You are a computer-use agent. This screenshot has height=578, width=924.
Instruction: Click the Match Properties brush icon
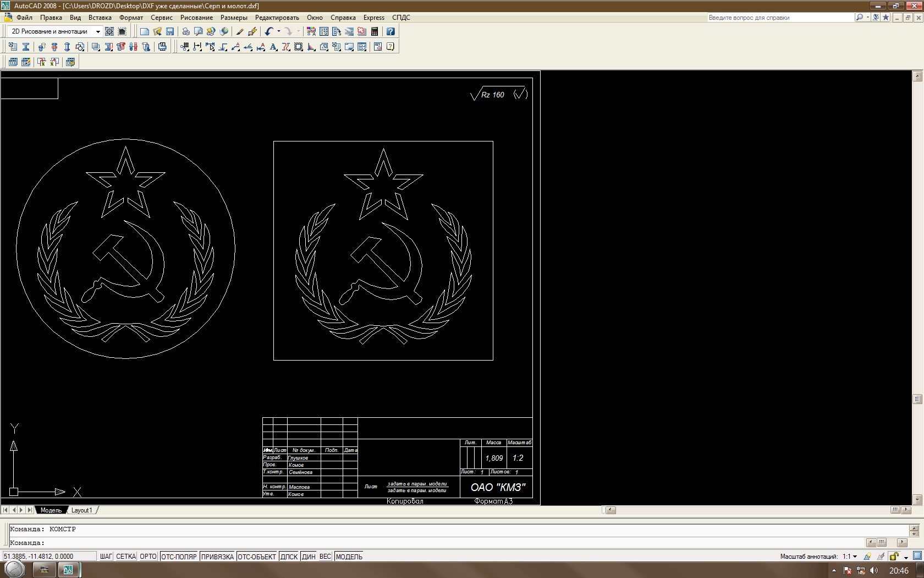point(240,31)
